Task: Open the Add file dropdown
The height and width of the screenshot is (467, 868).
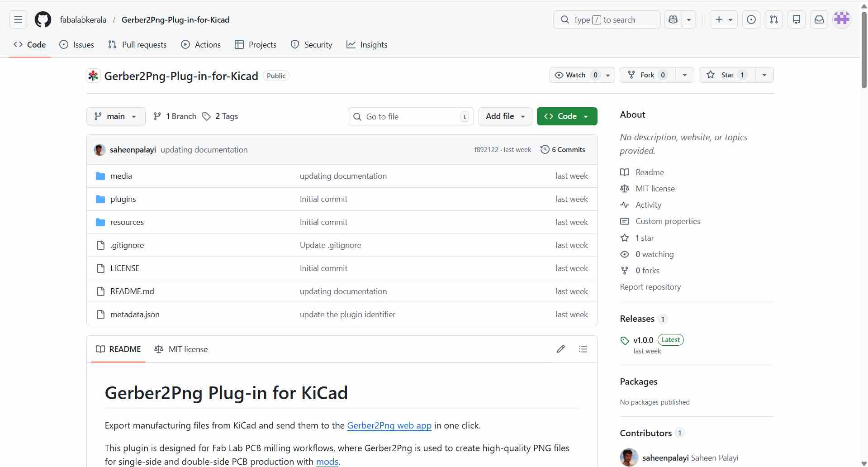Action: tap(505, 116)
